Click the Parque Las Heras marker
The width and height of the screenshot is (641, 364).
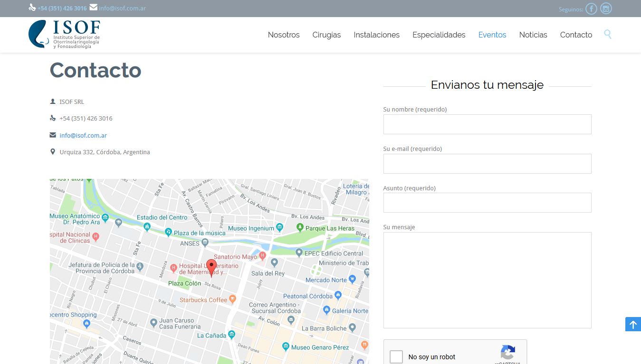click(299, 228)
